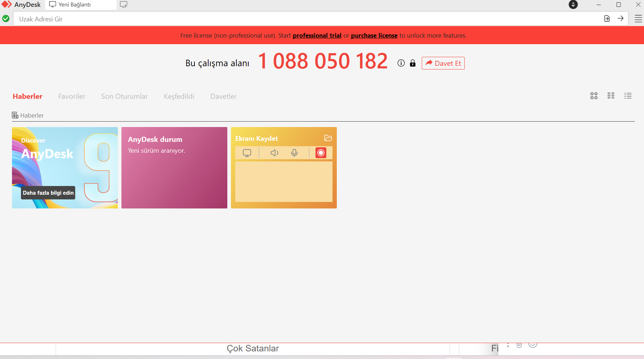Open the Discover AnyDesk 9 news card
Screen dimensions: 644x359
pos(65,168)
